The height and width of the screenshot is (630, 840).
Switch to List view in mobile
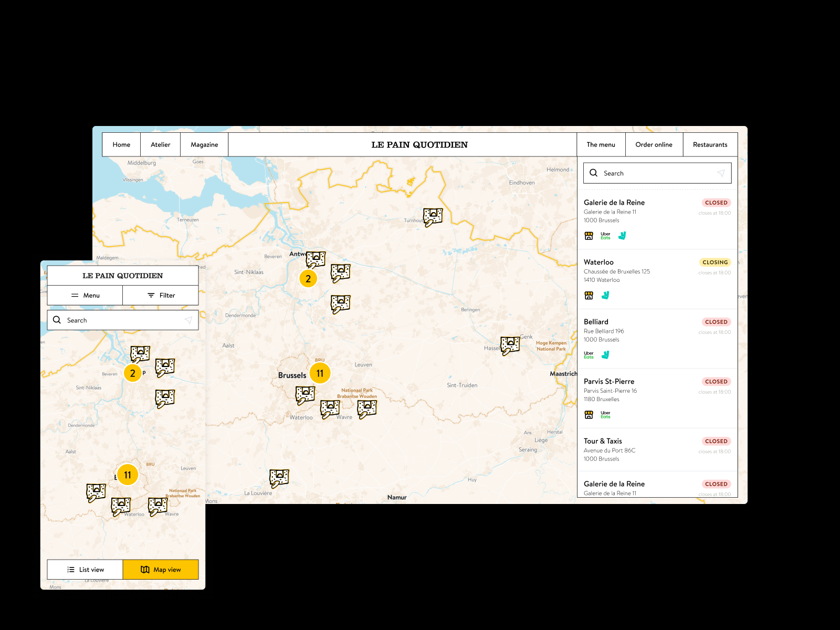tap(85, 570)
